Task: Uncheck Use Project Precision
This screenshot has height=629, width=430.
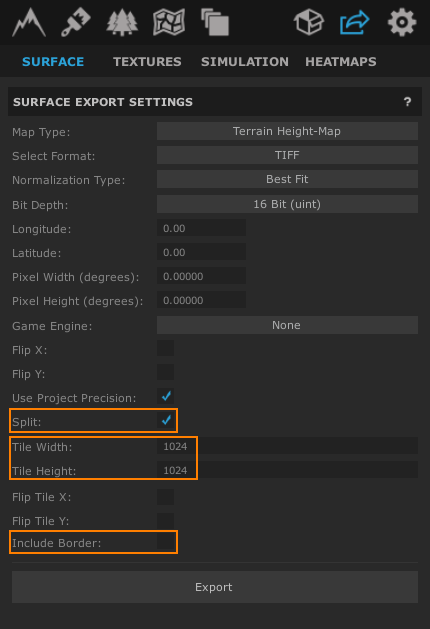Action: click(x=166, y=396)
